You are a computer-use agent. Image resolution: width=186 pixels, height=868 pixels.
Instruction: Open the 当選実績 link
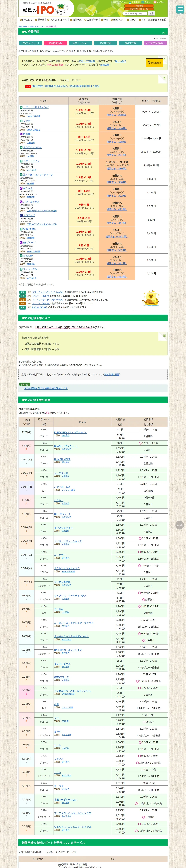click(x=105, y=65)
